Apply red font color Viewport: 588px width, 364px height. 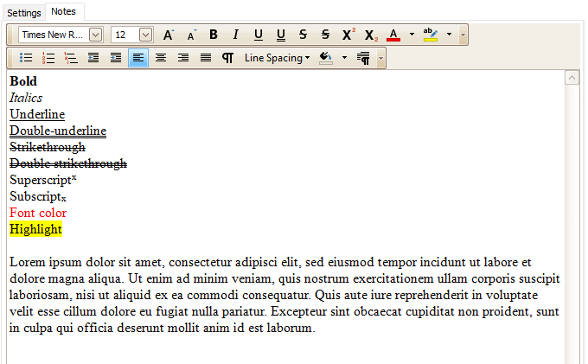coord(393,35)
